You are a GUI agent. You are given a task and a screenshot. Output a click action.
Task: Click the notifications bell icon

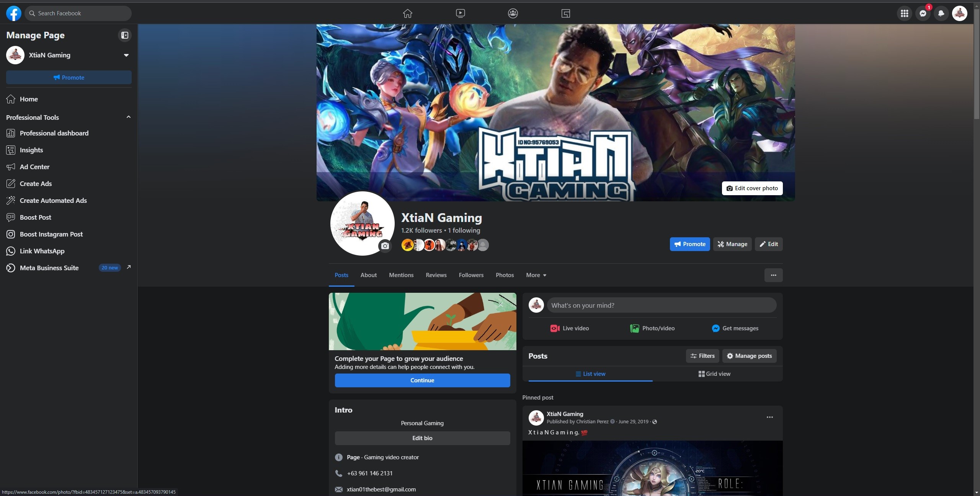click(x=941, y=13)
